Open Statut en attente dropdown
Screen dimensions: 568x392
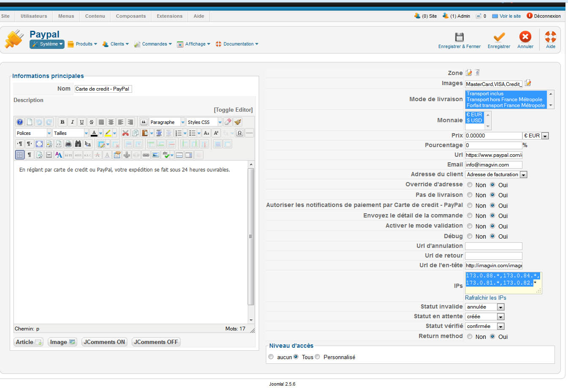[x=484, y=317]
